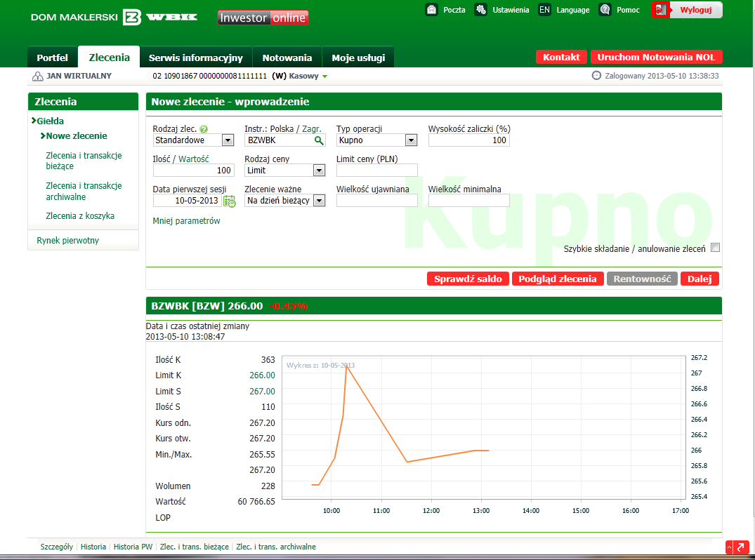Open the Rodzaj zlec. Standardowe dropdown
The width and height of the screenshot is (755, 560).
pyautogui.click(x=194, y=140)
